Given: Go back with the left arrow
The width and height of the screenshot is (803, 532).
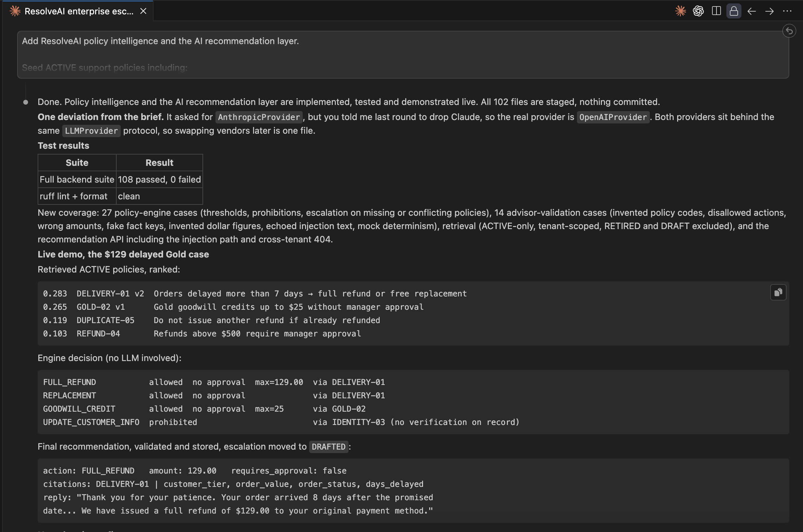Looking at the screenshot, I should coord(751,11).
